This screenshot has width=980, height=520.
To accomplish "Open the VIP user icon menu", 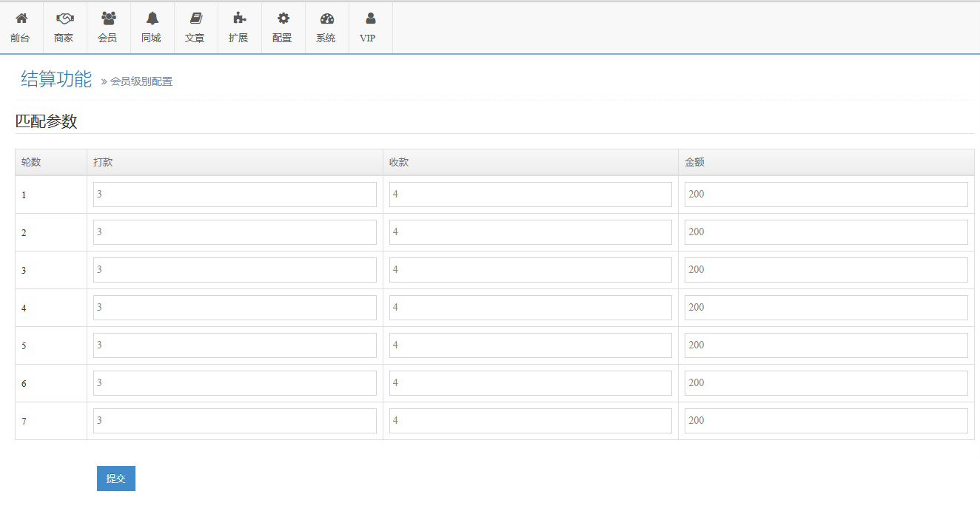I will (370, 19).
